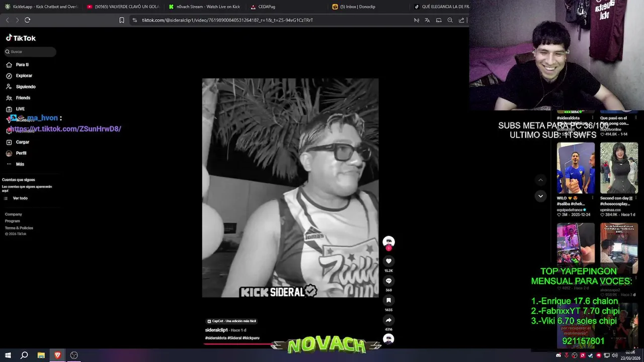Open the Program footer link
The width and height of the screenshot is (644, 362).
(13, 221)
